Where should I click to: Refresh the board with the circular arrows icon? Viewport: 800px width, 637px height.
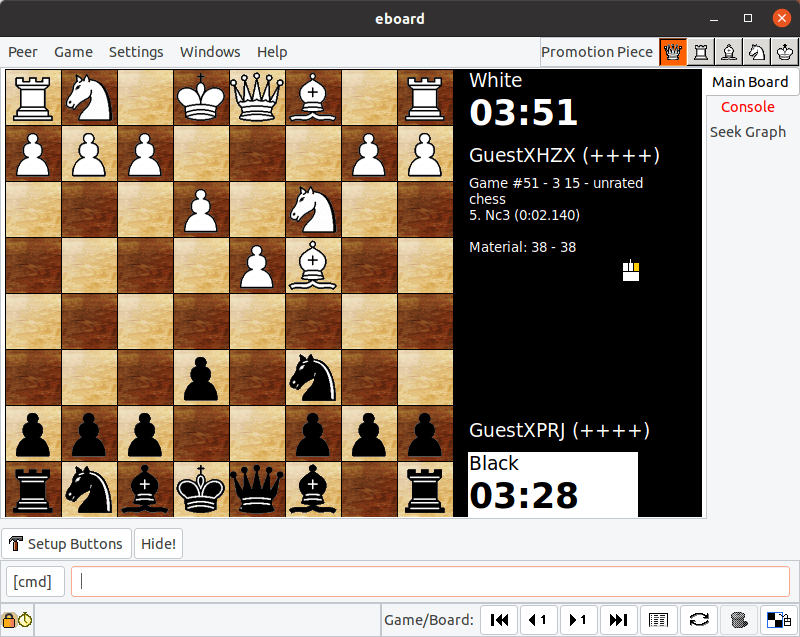[x=697, y=620]
